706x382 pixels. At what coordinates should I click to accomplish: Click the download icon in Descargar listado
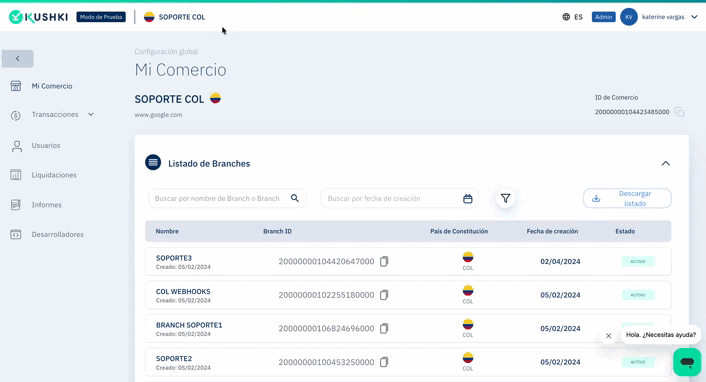coord(596,198)
